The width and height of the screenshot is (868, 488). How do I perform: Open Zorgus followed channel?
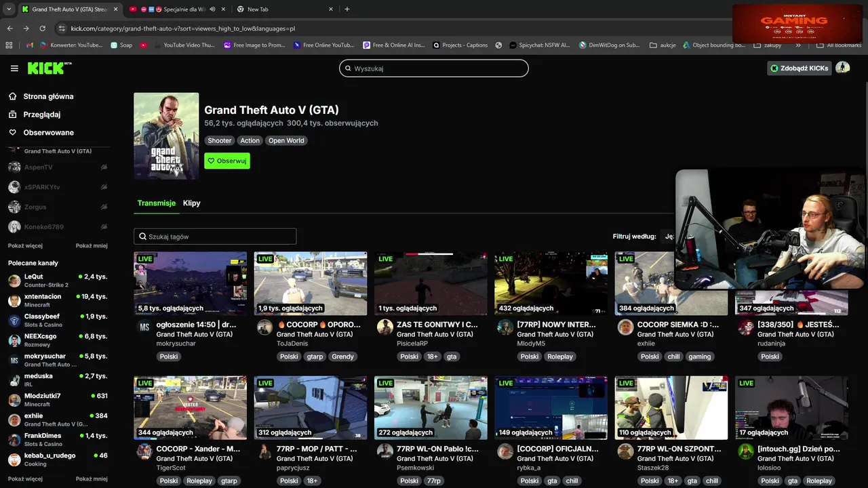[x=58, y=207]
